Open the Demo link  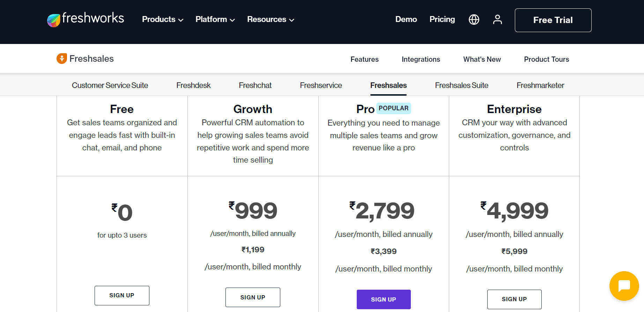pos(406,19)
